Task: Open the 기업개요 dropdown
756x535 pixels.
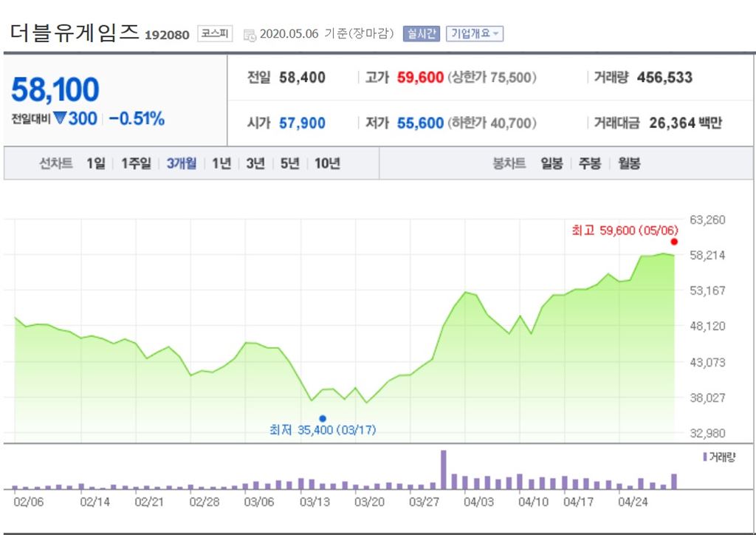Action: (475, 34)
